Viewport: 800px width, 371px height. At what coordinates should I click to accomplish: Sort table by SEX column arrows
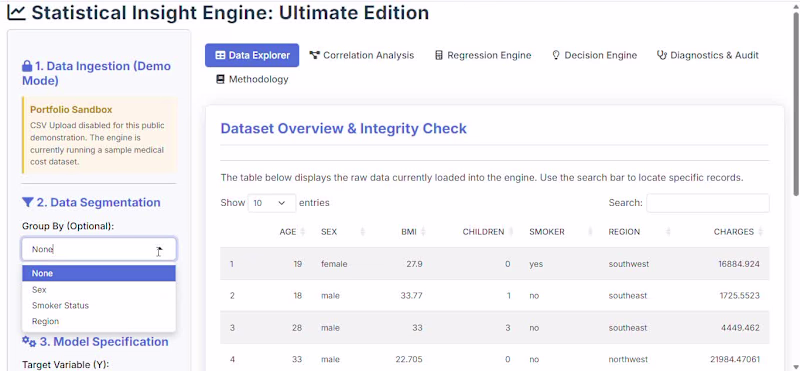click(x=363, y=232)
